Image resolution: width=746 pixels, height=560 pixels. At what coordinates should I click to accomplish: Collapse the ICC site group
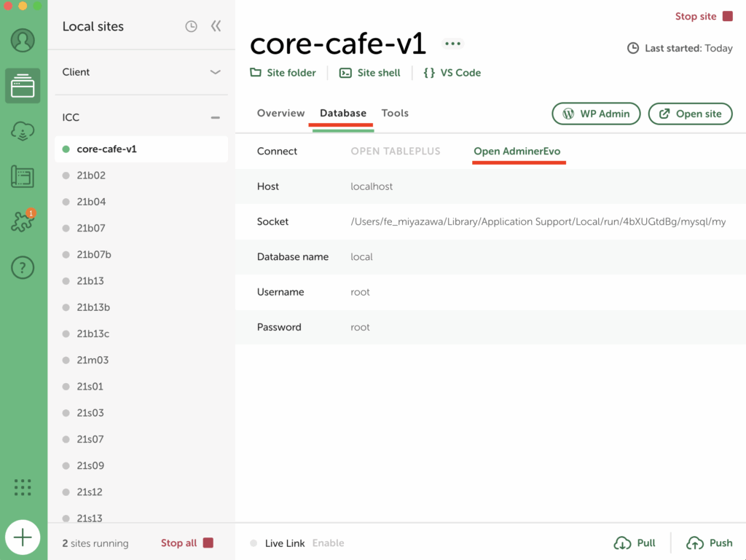click(215, 117)
